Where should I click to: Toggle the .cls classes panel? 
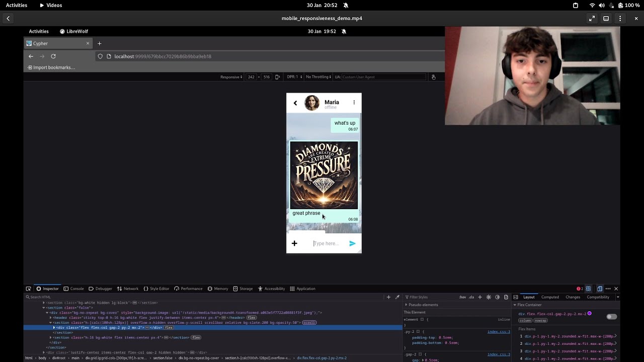click(x=471, y=297)
